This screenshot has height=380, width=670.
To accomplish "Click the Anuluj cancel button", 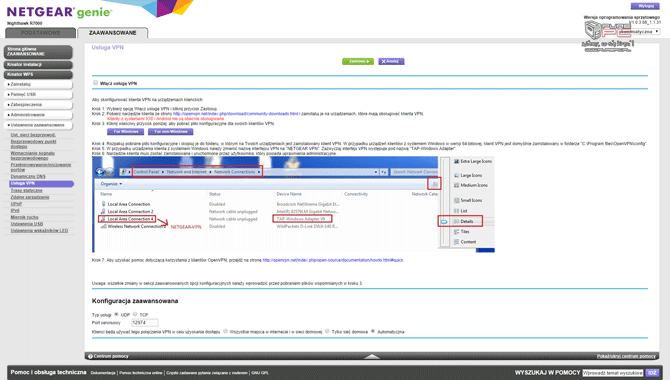I will [x=391, y=62].
